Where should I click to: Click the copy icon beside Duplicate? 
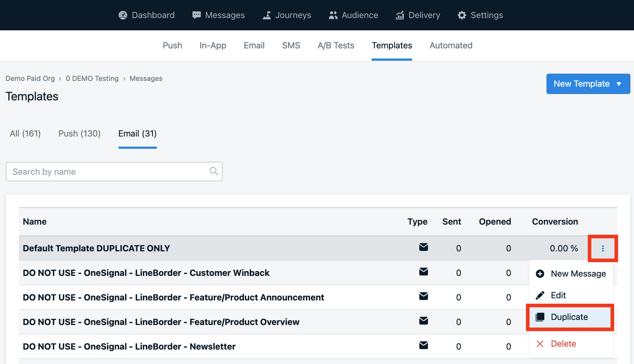540,317
